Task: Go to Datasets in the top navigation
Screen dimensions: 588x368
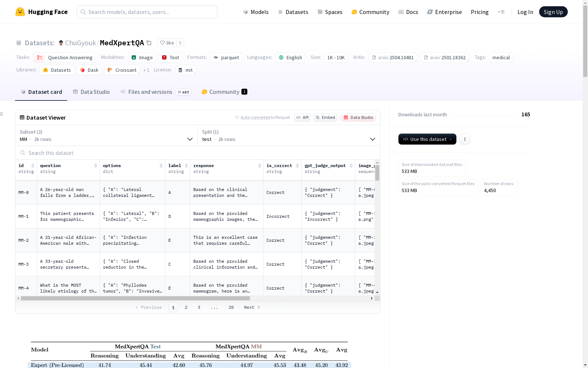Action: (293, 12)
